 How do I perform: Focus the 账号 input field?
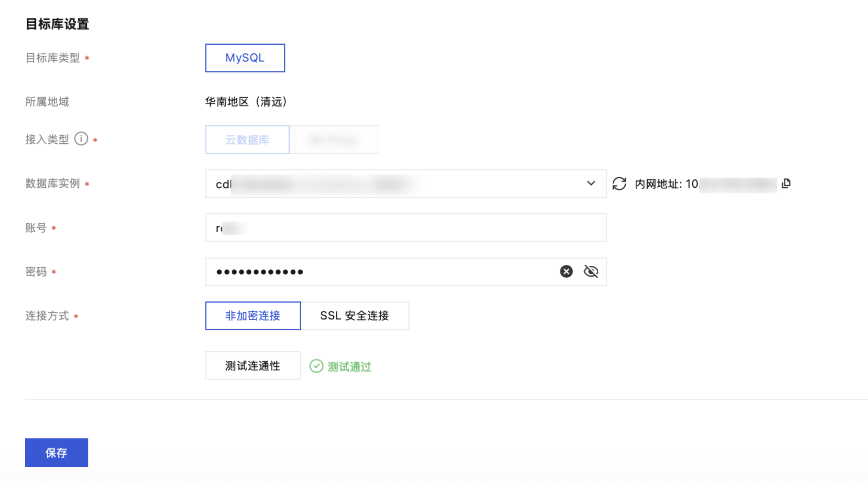(x=406, y=227)
